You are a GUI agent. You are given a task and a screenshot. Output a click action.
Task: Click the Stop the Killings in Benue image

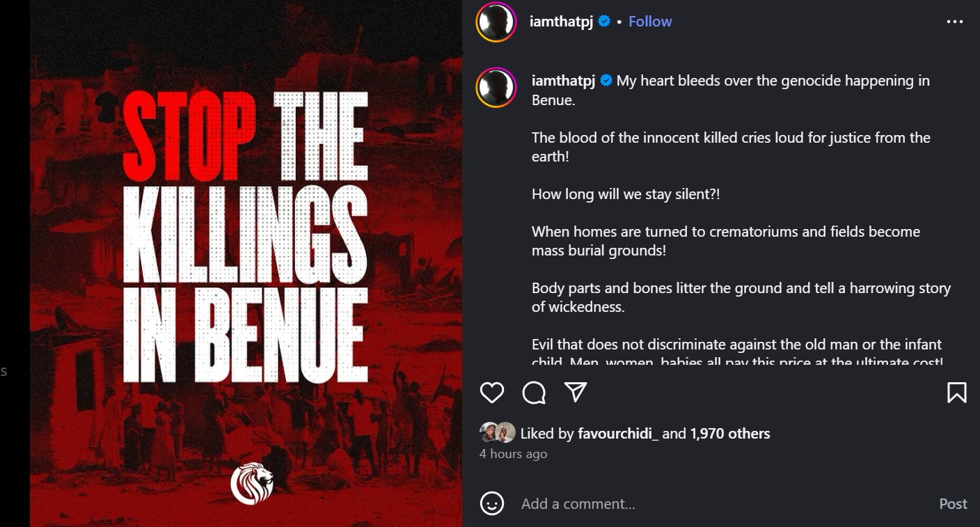click(246, 263)
